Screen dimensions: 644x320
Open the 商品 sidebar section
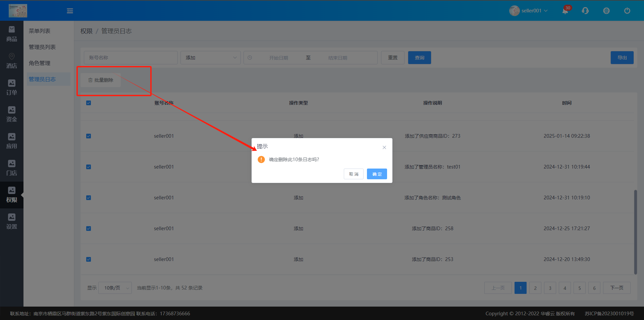coord(12,34)
